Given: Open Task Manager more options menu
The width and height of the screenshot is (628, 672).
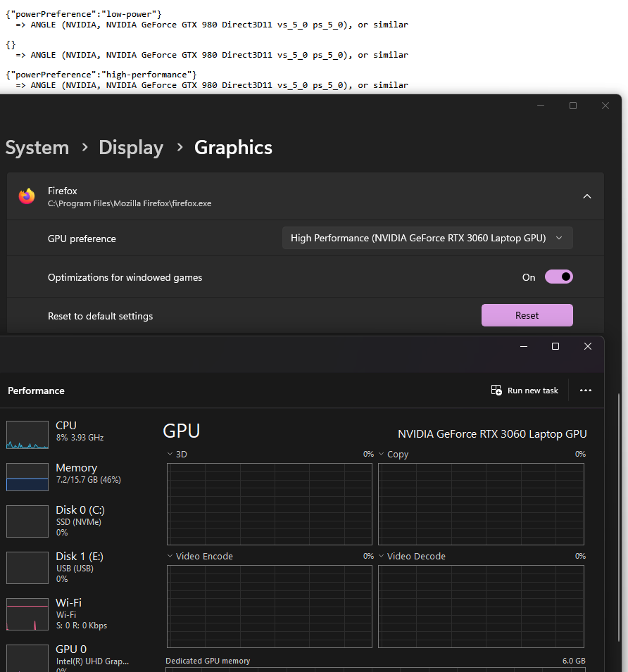Looking at the screenshot, I should [586, 391].
